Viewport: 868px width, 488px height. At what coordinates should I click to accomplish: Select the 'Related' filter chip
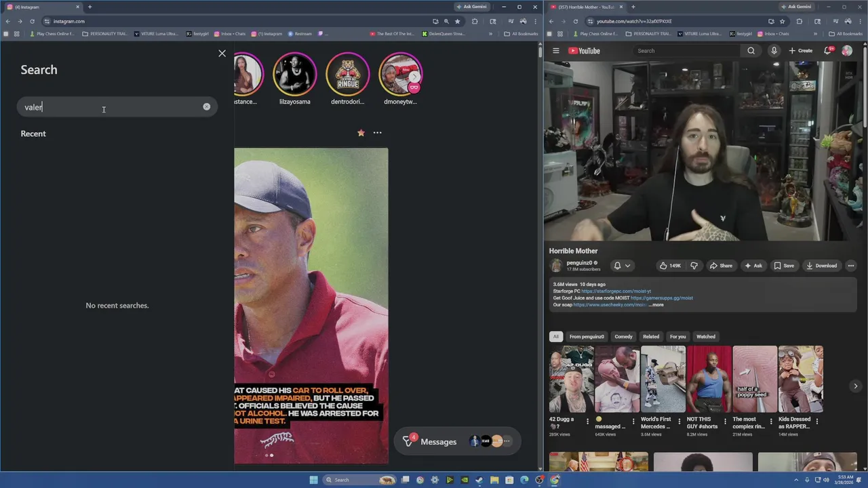[x=651, y=336]
